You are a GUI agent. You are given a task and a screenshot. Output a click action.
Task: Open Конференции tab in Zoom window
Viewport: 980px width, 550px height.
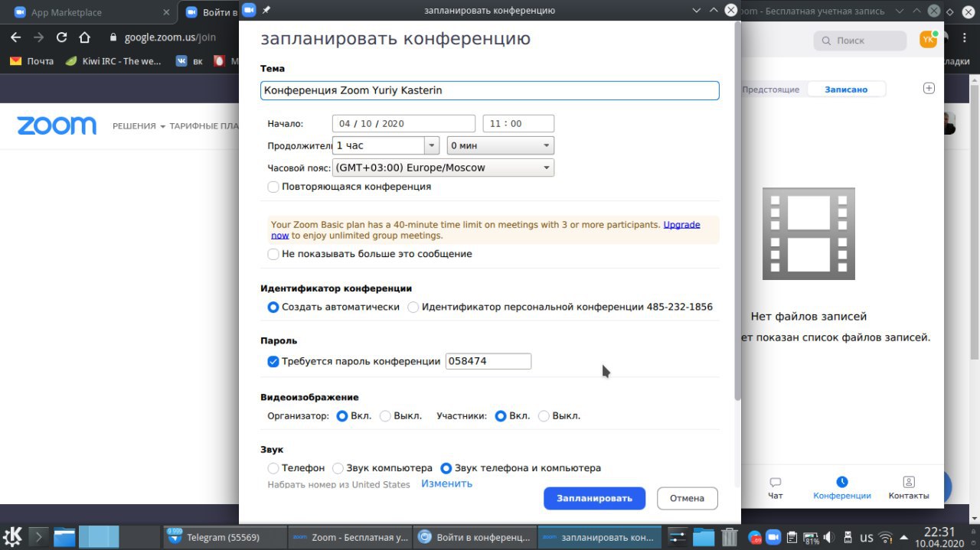[x=842, y=488]
